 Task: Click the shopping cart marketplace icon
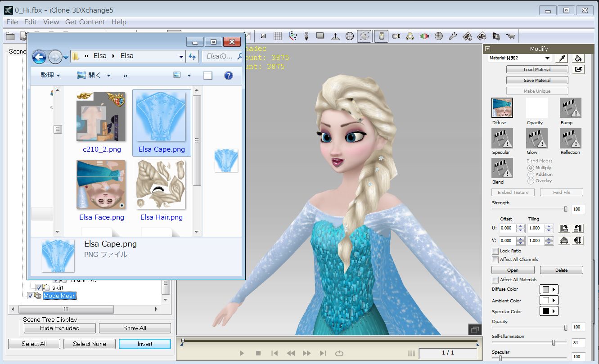[511, 36]
